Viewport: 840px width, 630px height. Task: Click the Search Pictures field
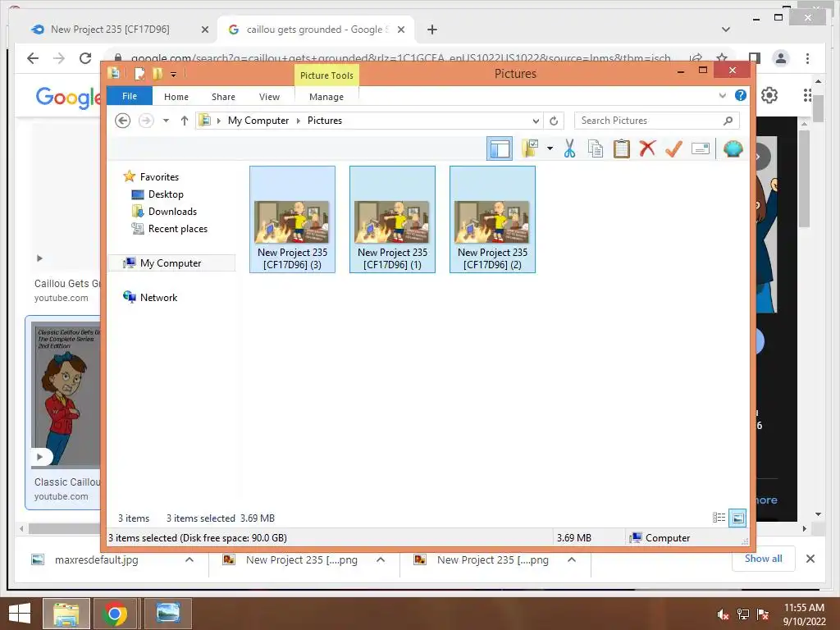pos(657,121)
